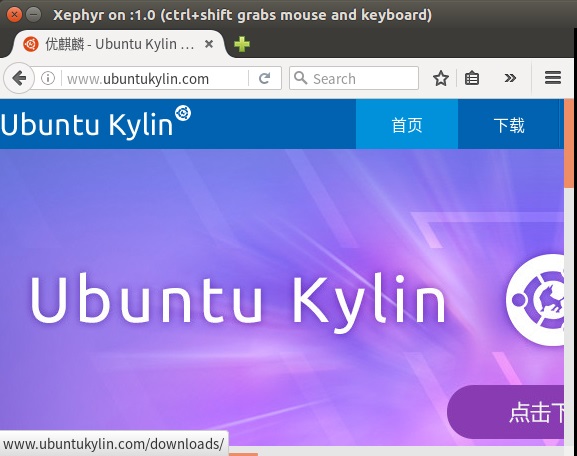Viewport: 577px width, 456px height.
Task: Click the purple 点击下载 button
Action: [506, 412]
